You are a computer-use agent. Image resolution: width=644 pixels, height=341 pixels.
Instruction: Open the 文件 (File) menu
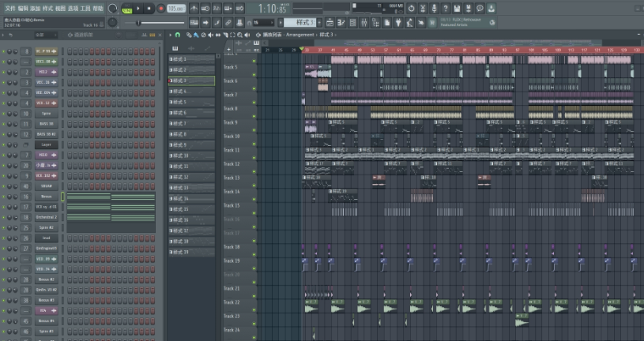tap(9, 8)
